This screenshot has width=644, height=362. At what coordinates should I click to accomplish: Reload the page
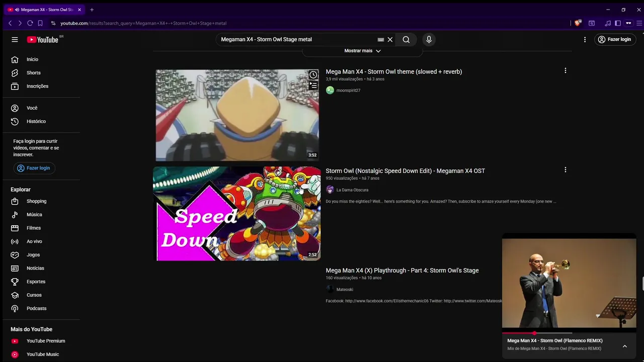click(30, 23)
